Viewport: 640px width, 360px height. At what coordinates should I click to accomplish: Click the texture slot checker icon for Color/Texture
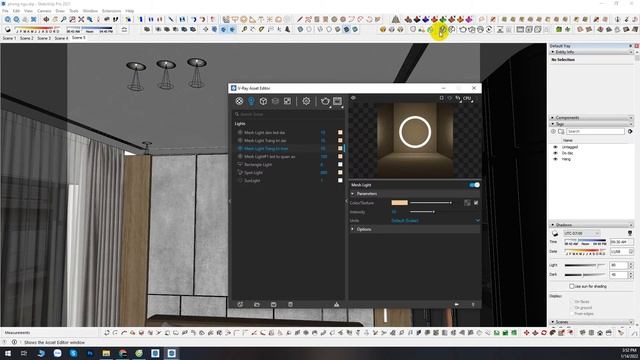coord(467,203)
